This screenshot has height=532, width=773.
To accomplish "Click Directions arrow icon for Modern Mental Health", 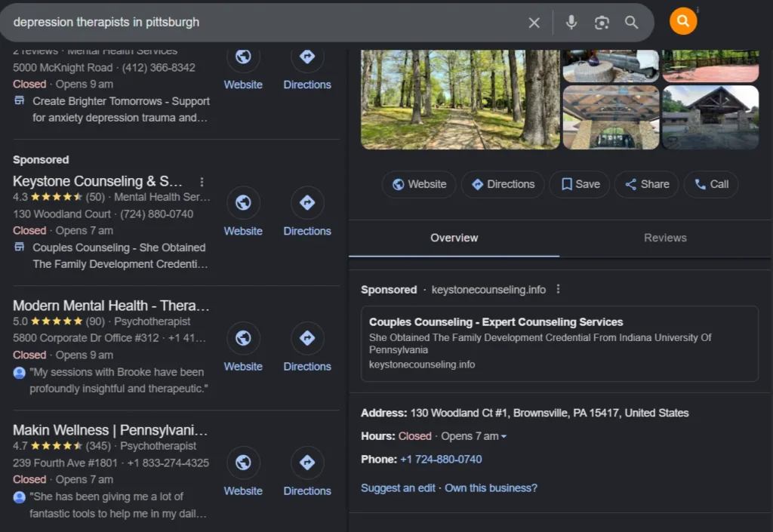I will 307,338.
